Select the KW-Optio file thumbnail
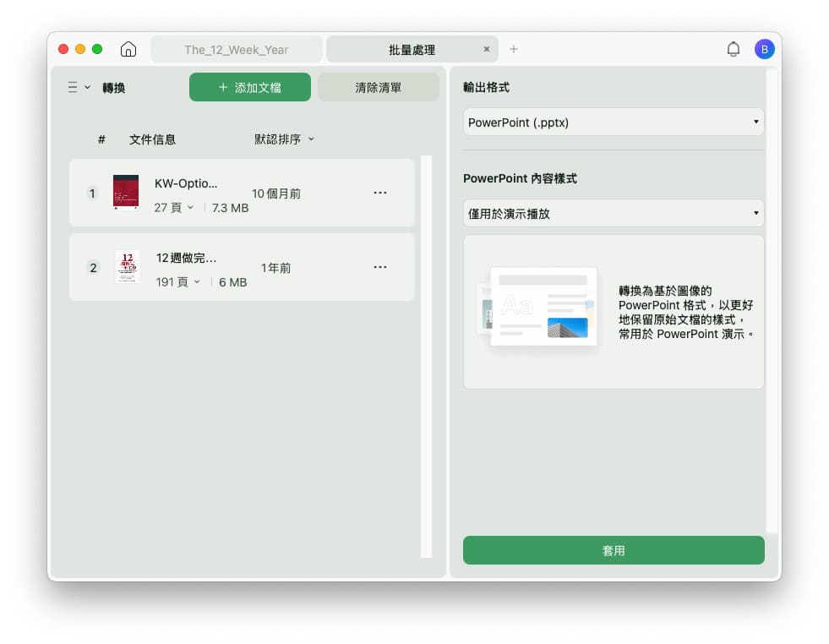The image size is (829, 644). (x=126, y=193)
